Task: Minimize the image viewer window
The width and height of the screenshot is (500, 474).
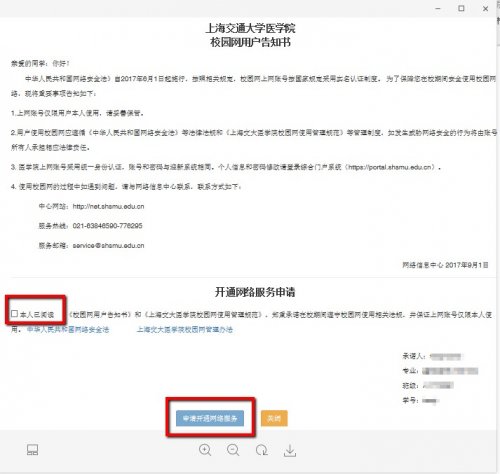Action: (438, 8)
